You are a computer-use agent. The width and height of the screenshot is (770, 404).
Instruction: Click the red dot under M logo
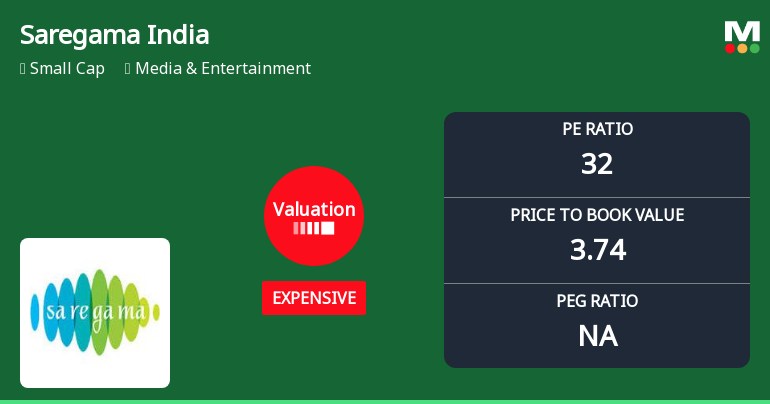coord(730,48)
